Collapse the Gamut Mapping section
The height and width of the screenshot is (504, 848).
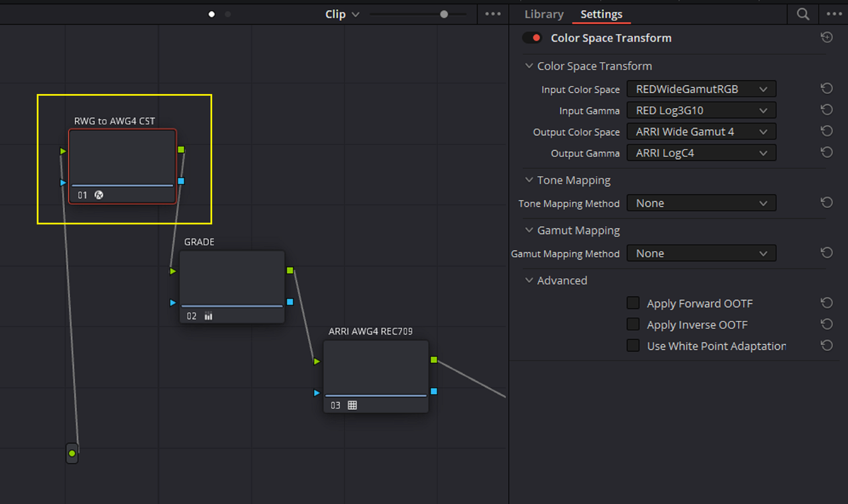click(x=529, y=230)
